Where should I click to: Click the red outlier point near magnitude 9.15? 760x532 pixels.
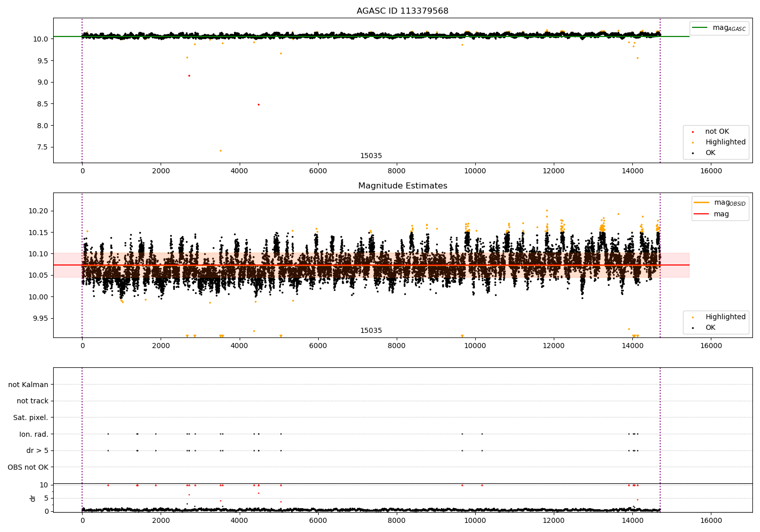click(189, 75)
